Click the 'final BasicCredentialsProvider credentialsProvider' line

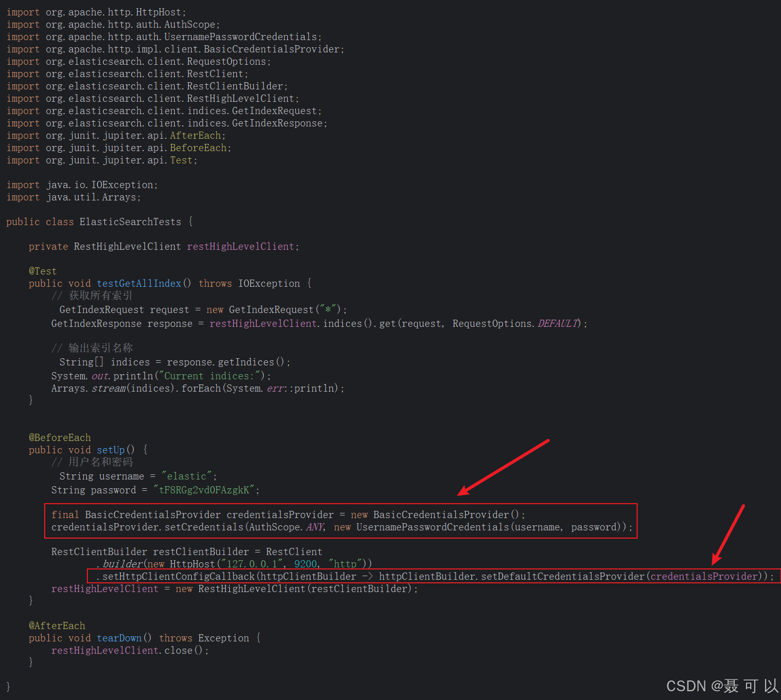tap(288, 515)
